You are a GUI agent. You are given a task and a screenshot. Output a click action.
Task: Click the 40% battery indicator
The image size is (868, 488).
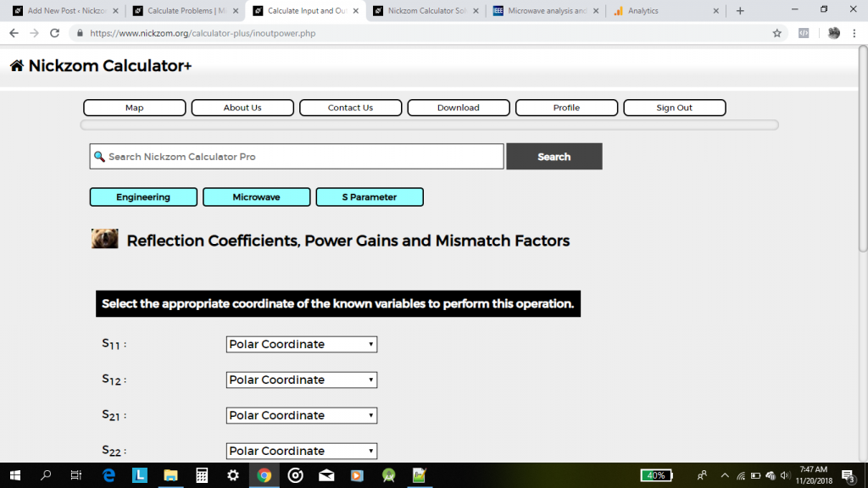click(657, 475)
